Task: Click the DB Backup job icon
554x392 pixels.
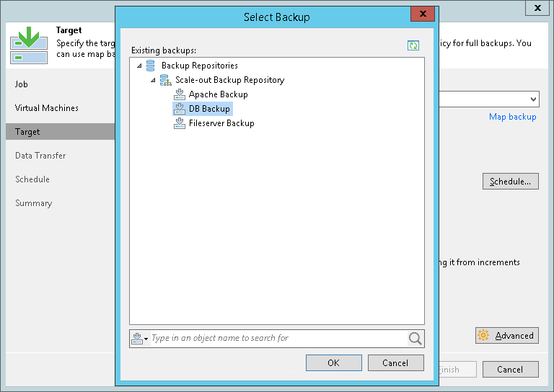Action: click(180, 109)
